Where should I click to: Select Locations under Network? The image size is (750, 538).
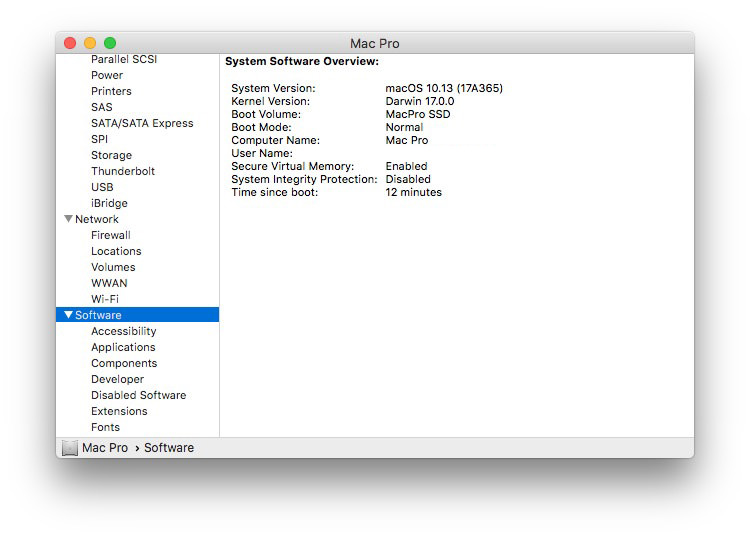116,251
